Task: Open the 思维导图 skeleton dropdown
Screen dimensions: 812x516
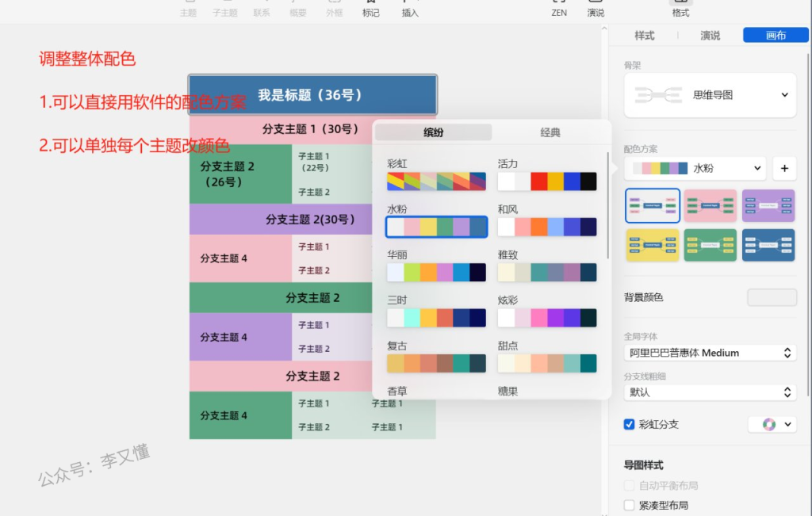Action: [710, 94]
